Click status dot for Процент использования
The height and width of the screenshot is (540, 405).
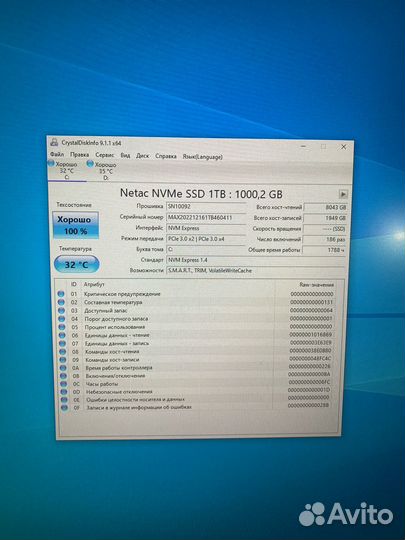(62, 327)
